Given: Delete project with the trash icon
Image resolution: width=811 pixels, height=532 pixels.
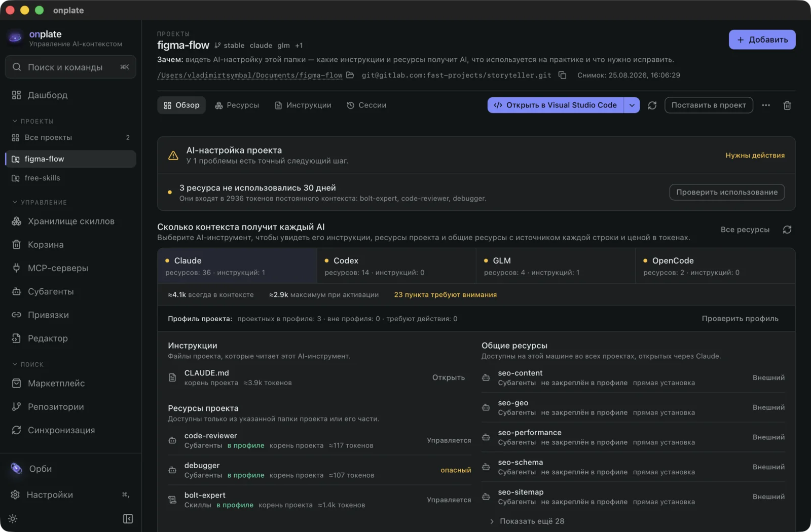Looking at the screenshot, I should [787, 105].
